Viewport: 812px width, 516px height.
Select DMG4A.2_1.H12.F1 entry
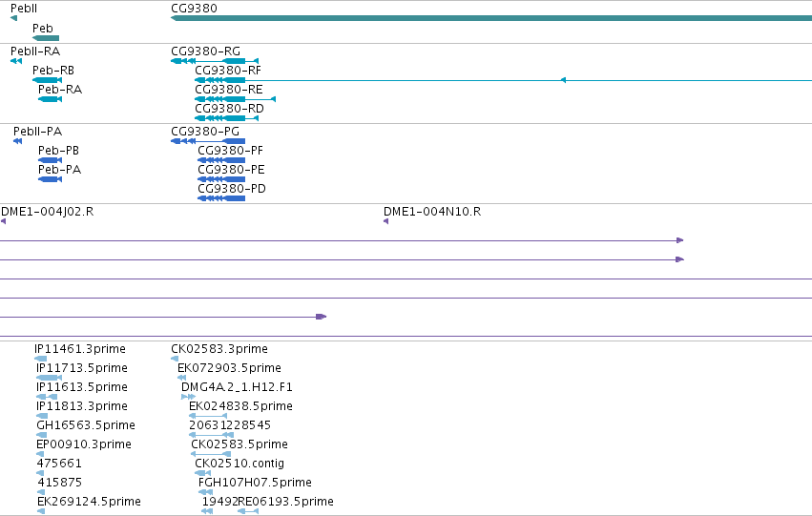point(238,387)
